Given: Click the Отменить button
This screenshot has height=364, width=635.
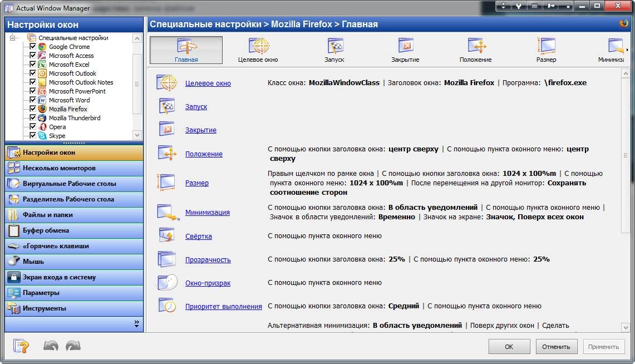Looking at the screenshot, I should tap(556, 347).
